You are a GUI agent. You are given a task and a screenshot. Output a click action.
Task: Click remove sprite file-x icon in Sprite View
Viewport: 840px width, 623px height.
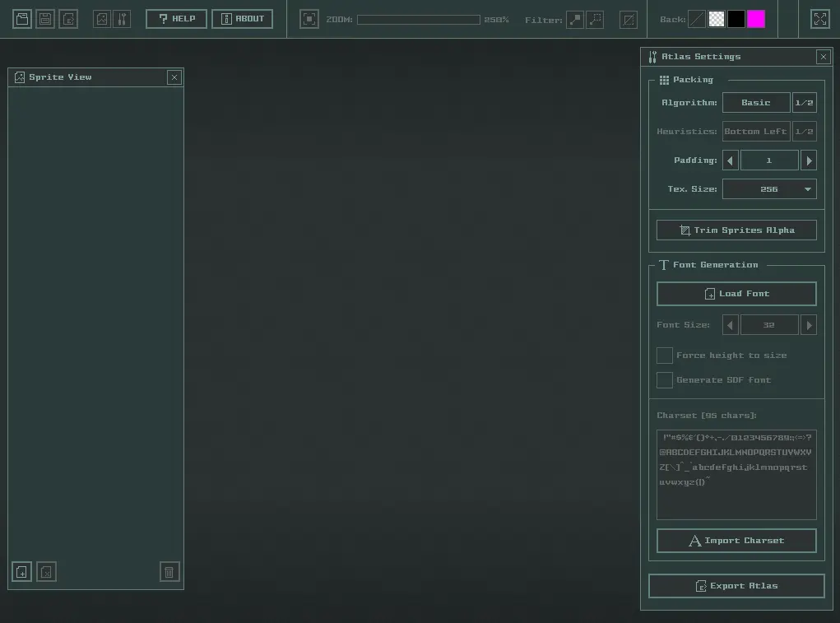(x=47, y=572)
